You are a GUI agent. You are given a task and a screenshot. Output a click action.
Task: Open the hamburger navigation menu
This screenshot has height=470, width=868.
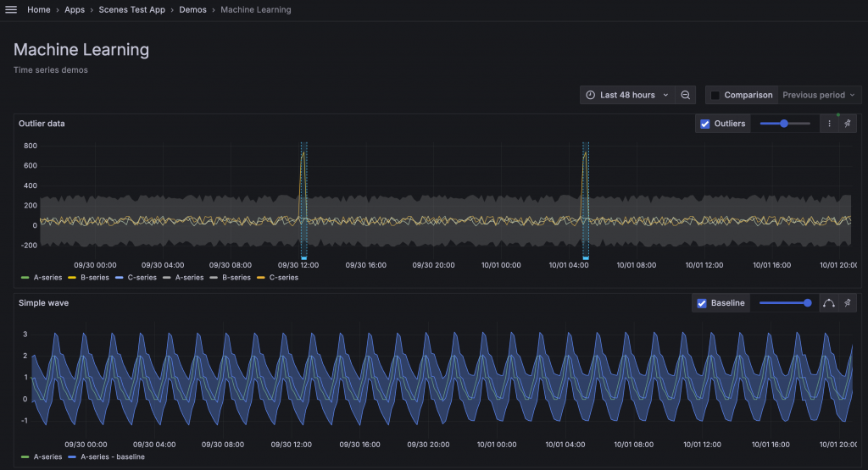click(11, 9)
